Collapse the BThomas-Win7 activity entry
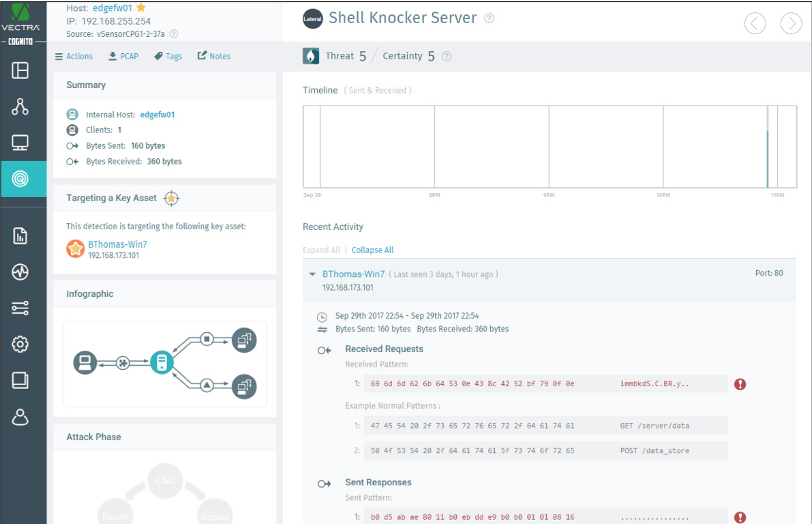 (312, 274)
